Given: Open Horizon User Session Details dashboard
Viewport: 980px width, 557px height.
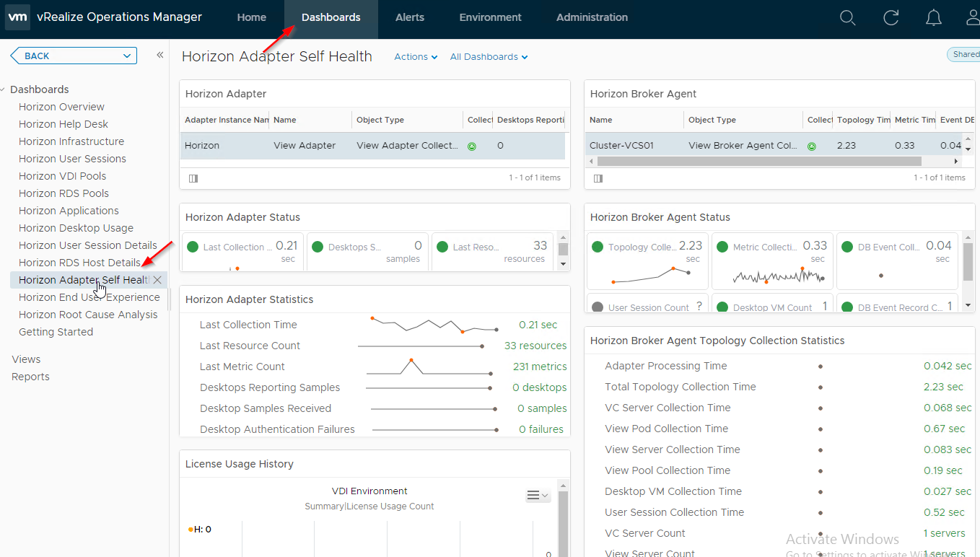Looking at the screenshot, I should [88, 245].
